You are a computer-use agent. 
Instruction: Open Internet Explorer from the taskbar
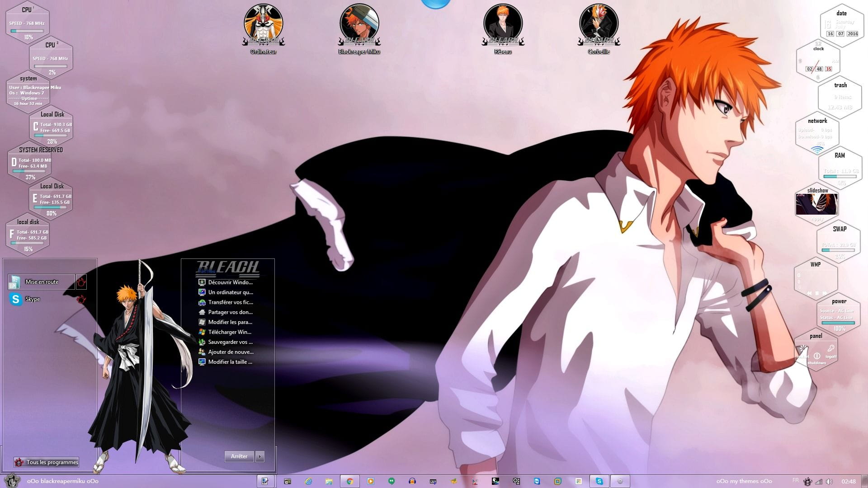click(x=308, y=481)
